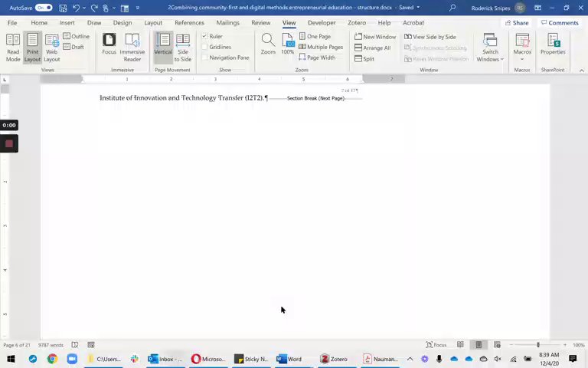Set zoom to 100%
588x368 pixels.
click(x=288, y=44)
